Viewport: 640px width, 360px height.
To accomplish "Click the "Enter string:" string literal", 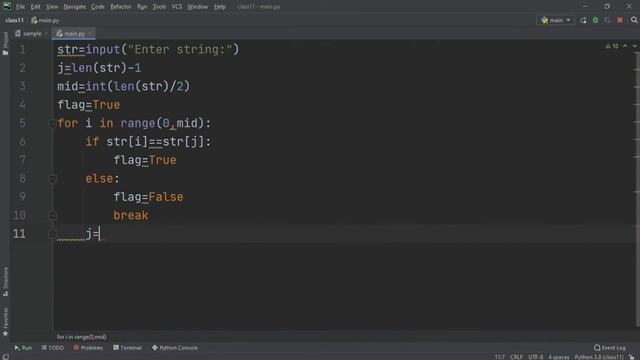I will [180, 49].
